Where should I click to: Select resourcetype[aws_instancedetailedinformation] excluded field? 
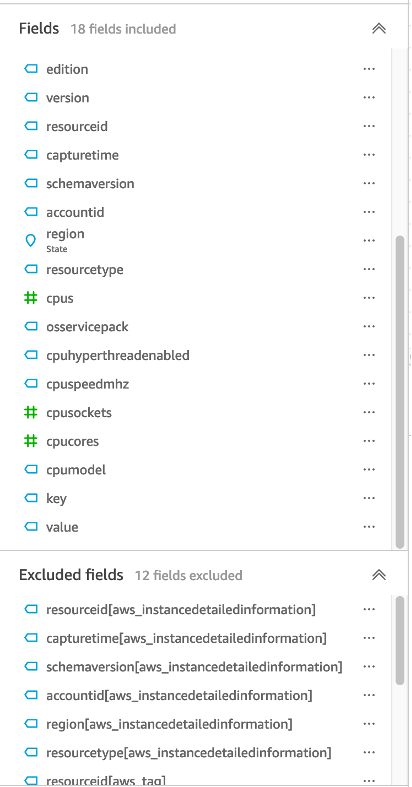pos(196,753)
